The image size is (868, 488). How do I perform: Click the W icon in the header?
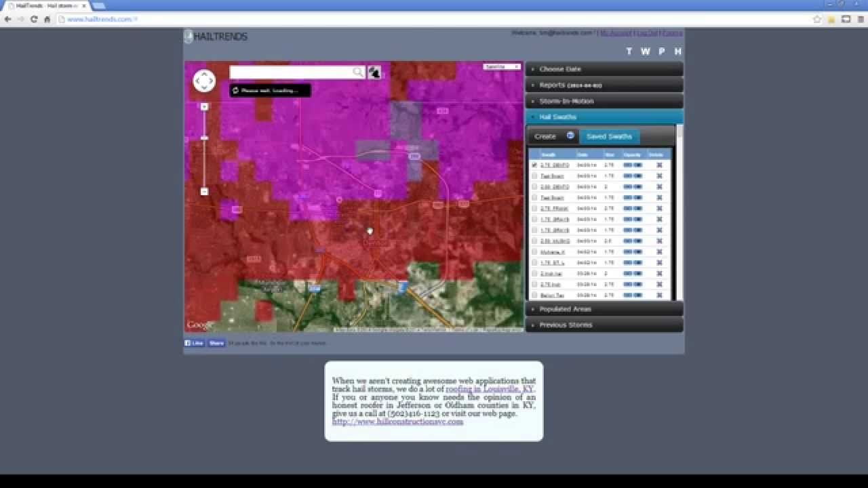tap(645, 52)
